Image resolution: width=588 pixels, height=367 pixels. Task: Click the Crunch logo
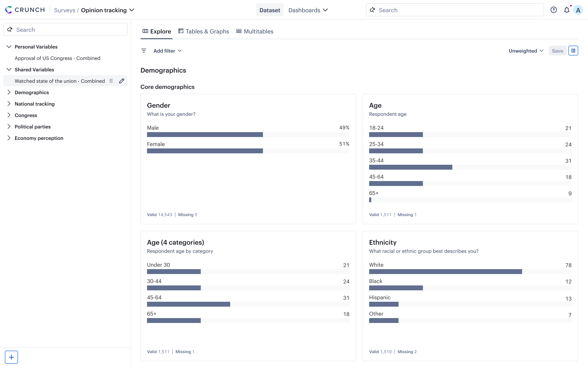point(25,10)
